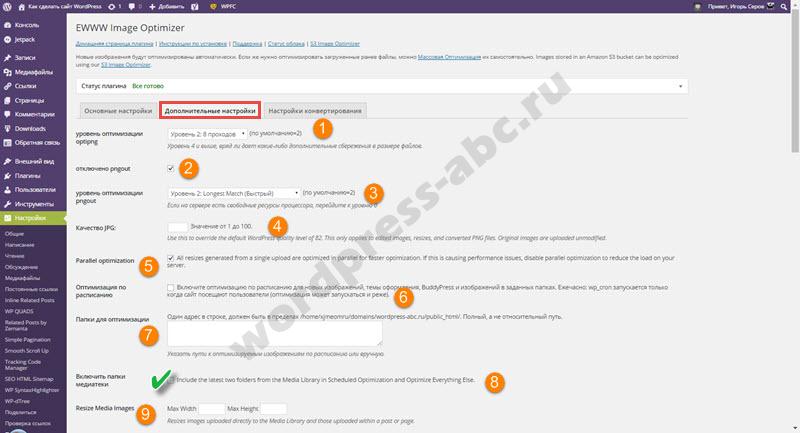Open the Привет, Игорь Серов account menu
Viewport: 800px width, 433px height.
point(736,7)
